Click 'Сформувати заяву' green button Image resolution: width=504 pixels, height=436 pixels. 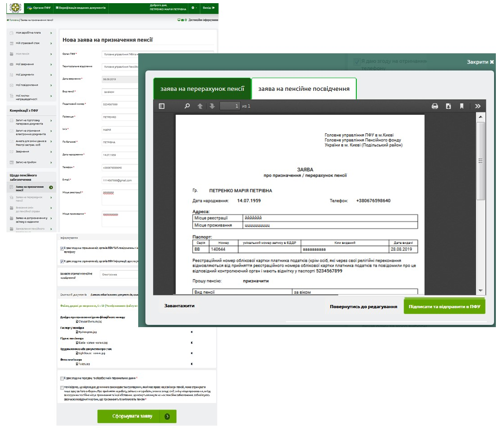pos(137,417)
